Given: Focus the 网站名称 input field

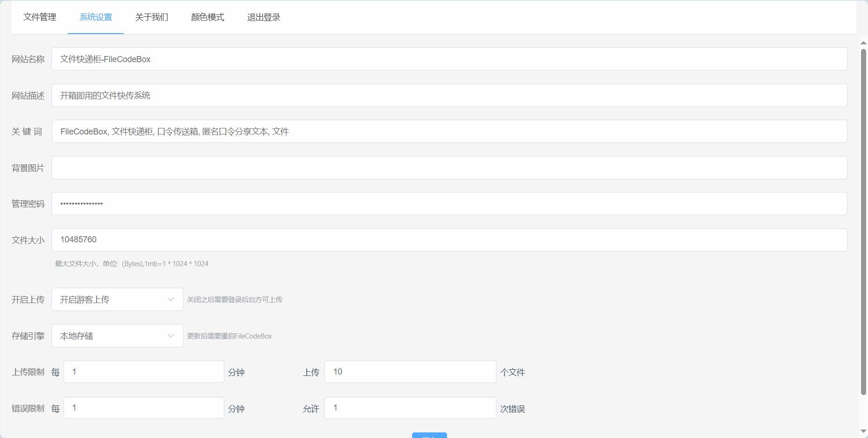Looking at the screenshot, I should tap(449, 59).
